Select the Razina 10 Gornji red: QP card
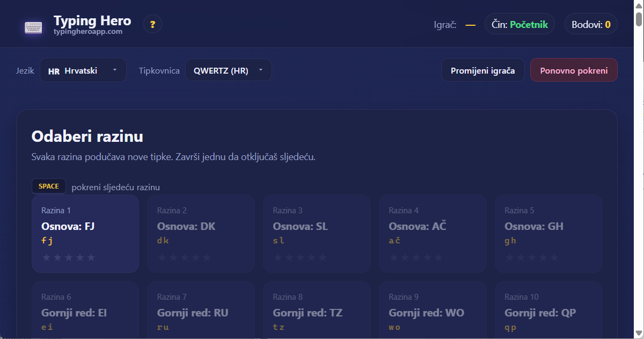Viewport: 644px width, 339px height. [x=549, y=310]
